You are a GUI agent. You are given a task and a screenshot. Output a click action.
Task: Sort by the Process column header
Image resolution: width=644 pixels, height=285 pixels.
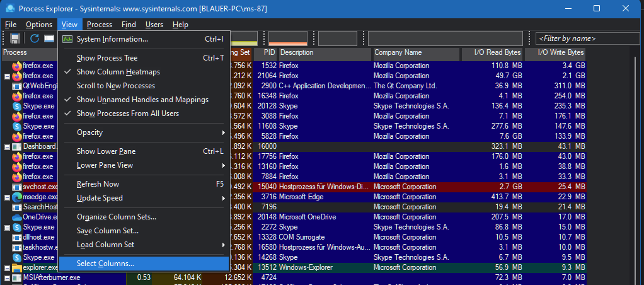click(30, 52)
